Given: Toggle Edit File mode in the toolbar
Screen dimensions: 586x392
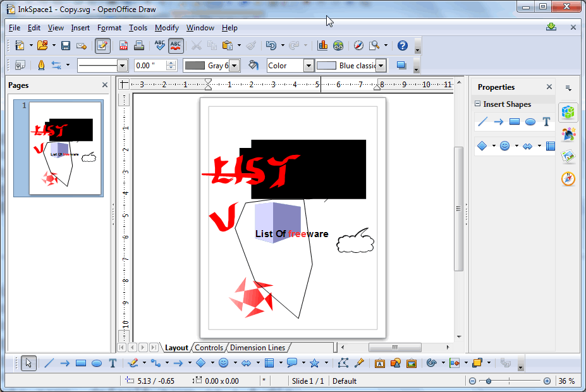Looking at the screenshot, I should 102,45.
